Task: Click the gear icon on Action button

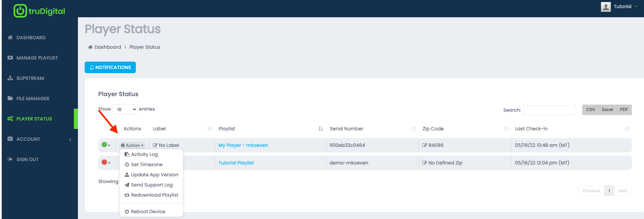Action: pos(123,146)
